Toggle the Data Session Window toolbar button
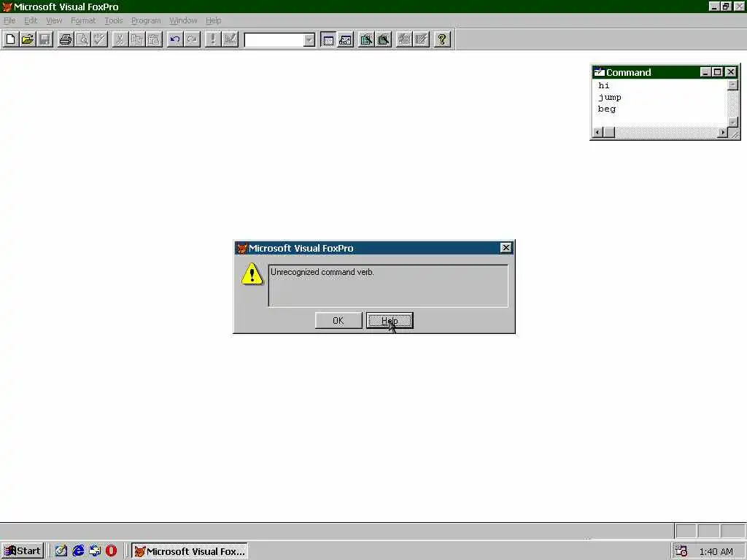This screenshot has height=560, width=747. click(345, 39)
